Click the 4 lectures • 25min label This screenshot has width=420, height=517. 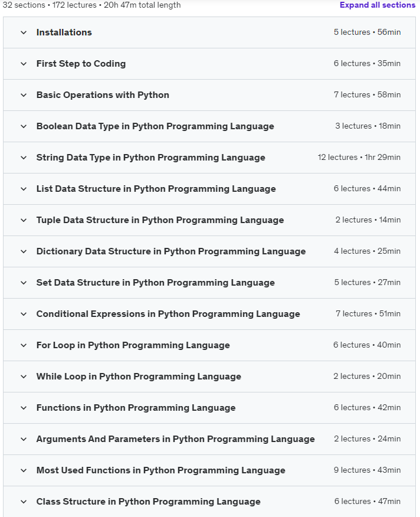click(x=367, y=251)
